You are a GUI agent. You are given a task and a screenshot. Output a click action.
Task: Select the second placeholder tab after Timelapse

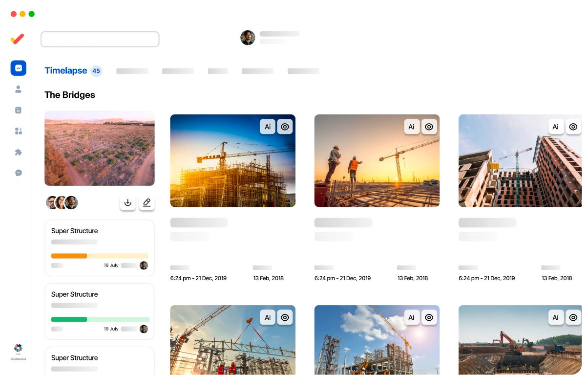pos(178,71)
